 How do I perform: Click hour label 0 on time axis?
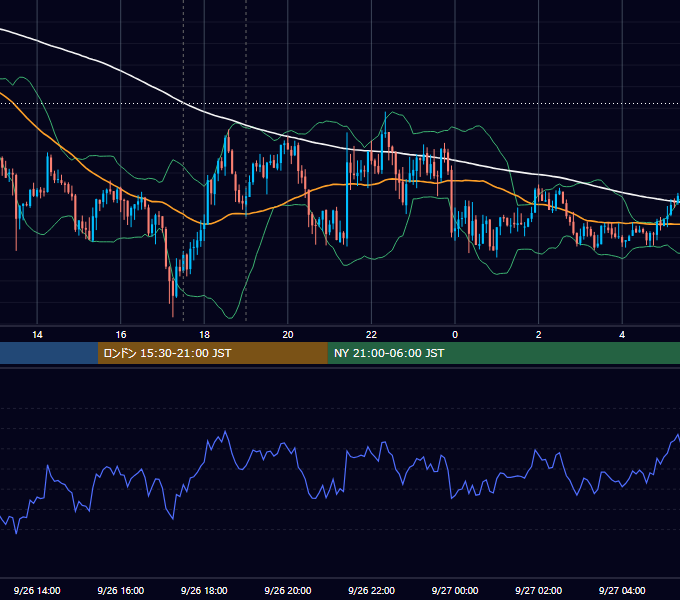click(455, 335)
